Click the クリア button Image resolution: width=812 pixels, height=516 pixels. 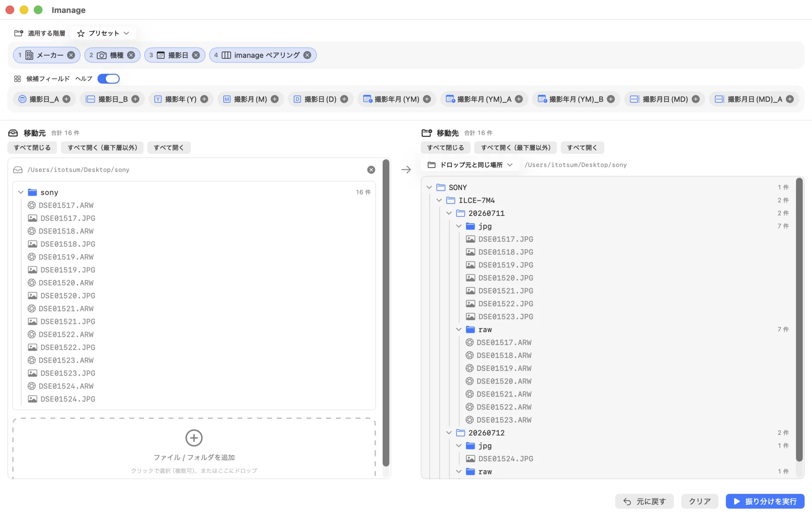(x=700, y=501)
